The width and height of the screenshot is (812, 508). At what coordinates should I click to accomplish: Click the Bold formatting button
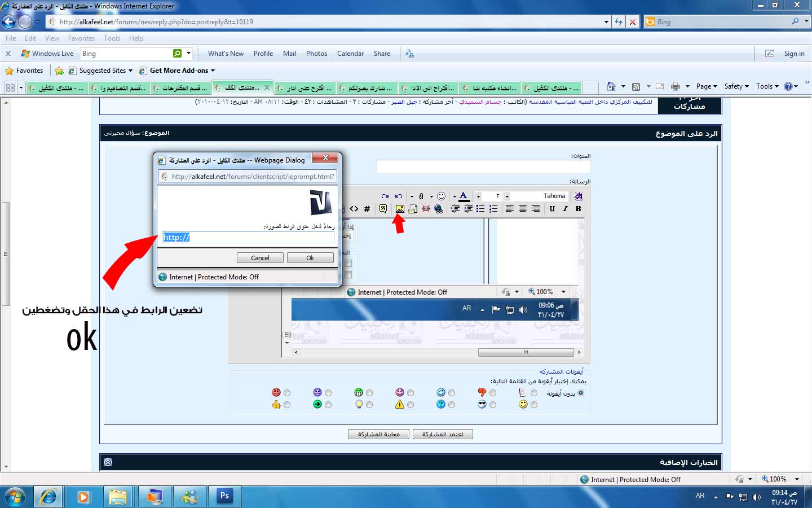(578, 209)
